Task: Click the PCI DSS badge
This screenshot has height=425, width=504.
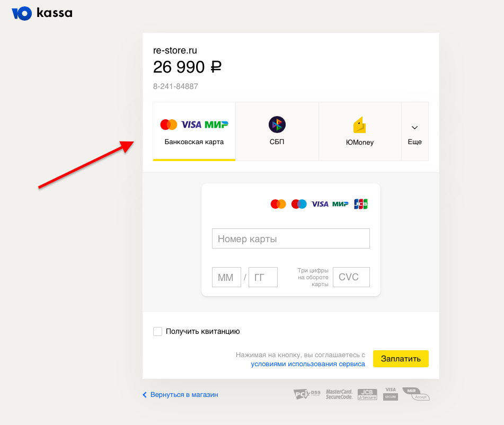Action: [x=307, y=394]
